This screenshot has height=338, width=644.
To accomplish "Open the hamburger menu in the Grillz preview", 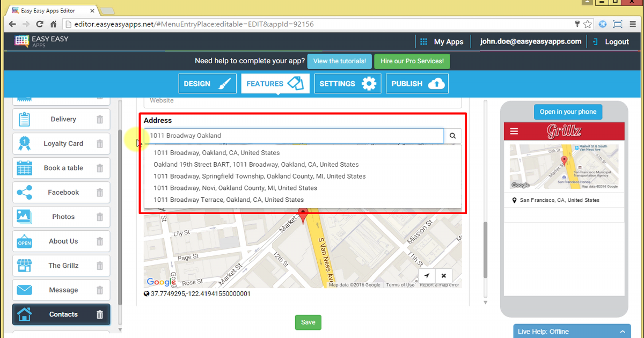I will pyautogui.click(x=514, y=131).
